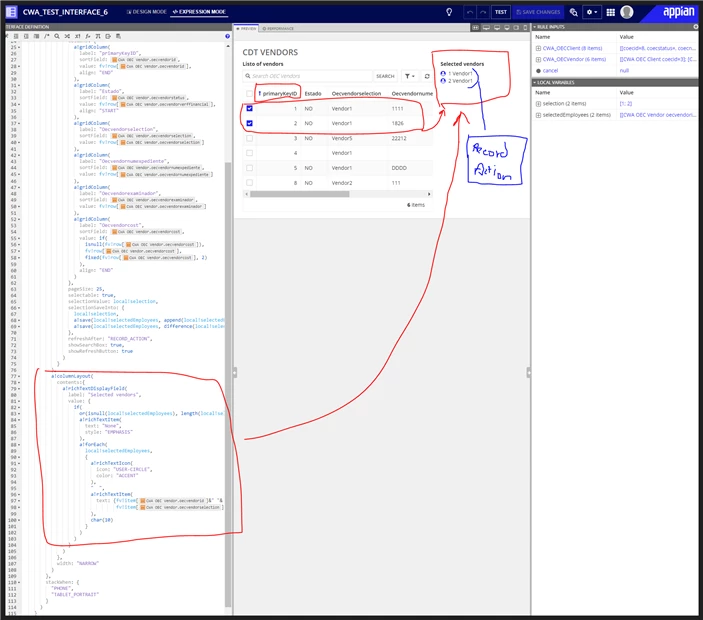This screenshot has height=620, width=703.
Task: Select the tablet preview size icon
Action: point(516,28)
